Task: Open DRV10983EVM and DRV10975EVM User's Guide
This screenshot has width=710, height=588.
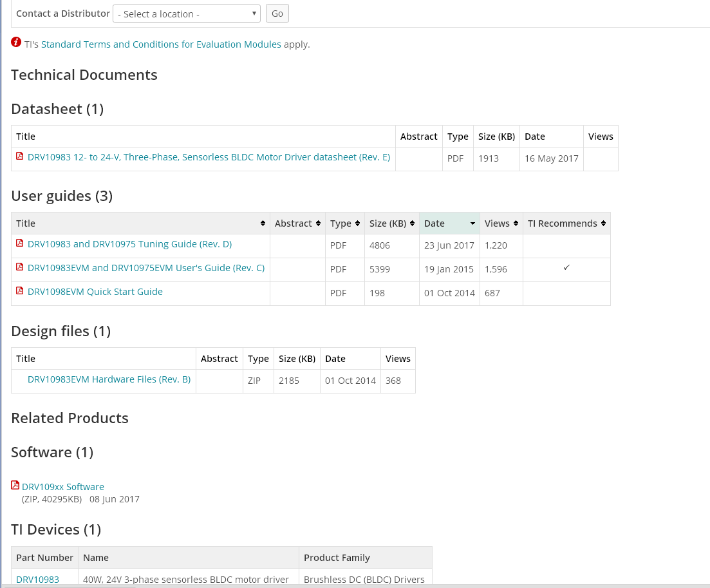Action: click(146, 268)
